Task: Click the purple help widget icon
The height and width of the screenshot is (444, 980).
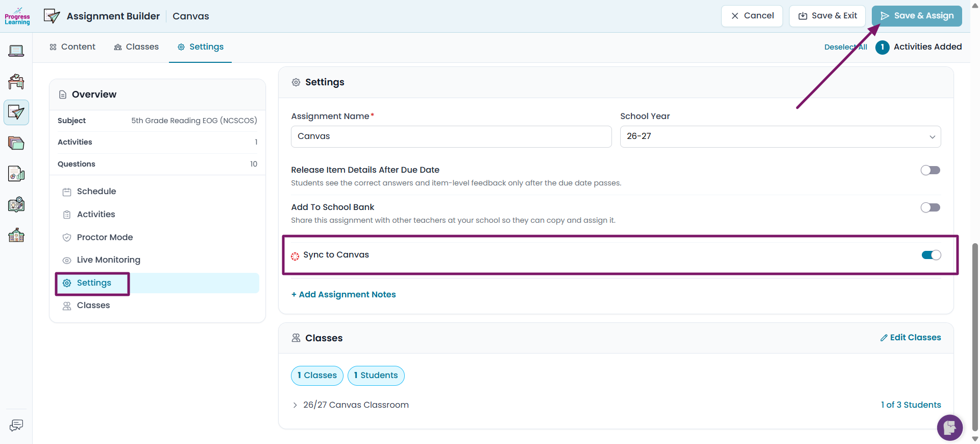Action: [950, 427]
